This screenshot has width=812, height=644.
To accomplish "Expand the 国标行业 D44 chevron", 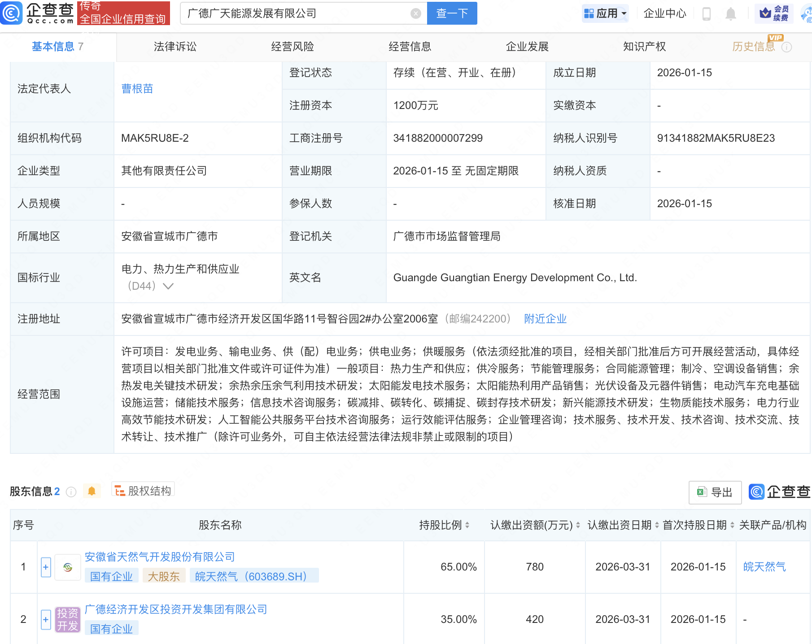I will (168, 286).
